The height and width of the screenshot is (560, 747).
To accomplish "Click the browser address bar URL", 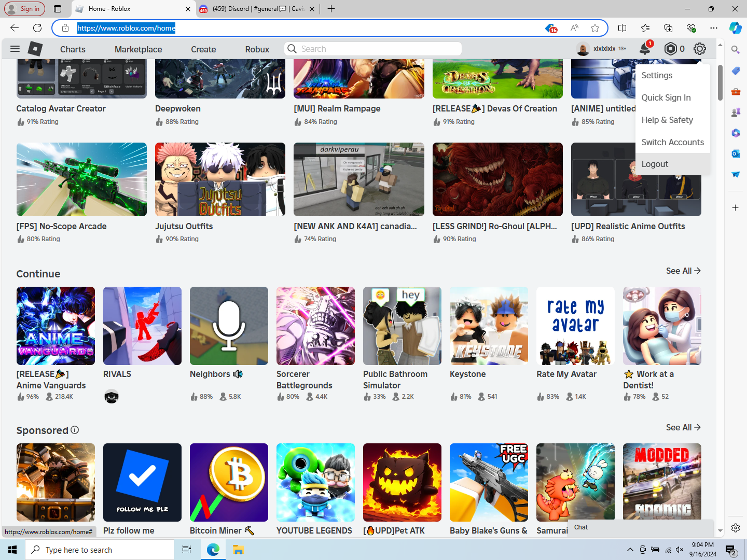I will click(x=127, y=28).
